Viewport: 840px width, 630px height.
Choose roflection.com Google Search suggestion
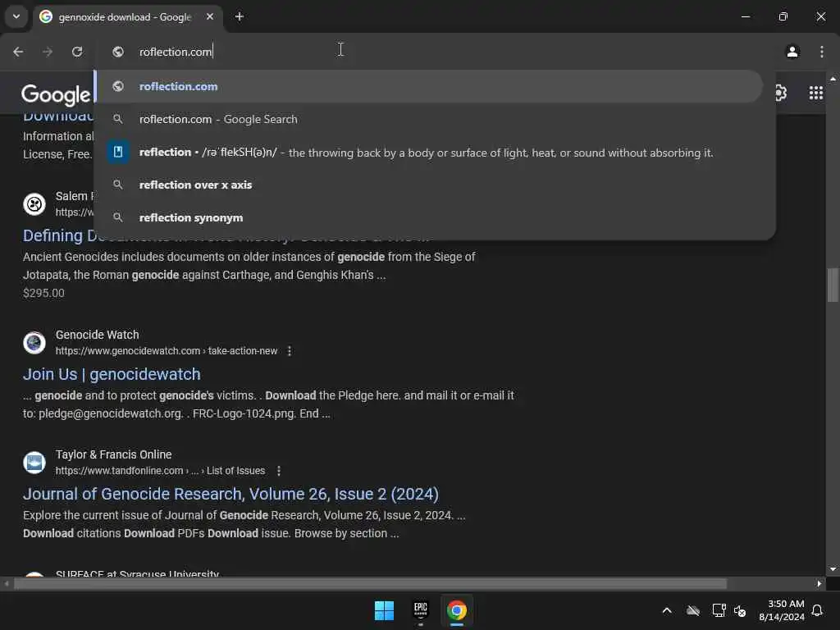point(428,120)
